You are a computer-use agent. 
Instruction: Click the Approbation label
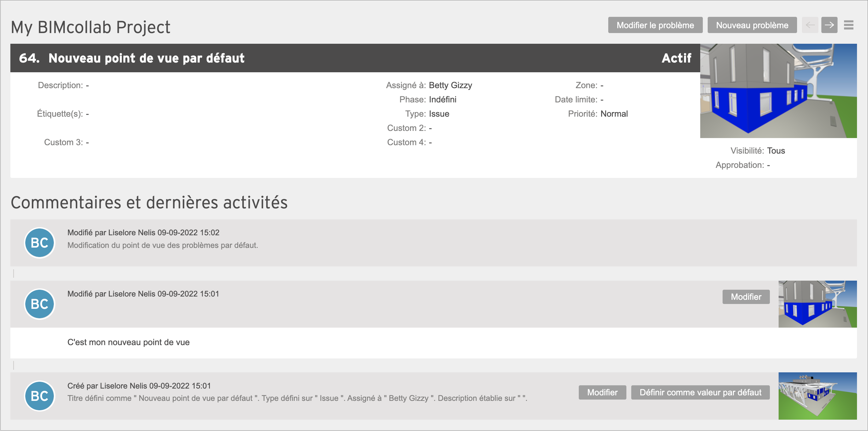740,165
